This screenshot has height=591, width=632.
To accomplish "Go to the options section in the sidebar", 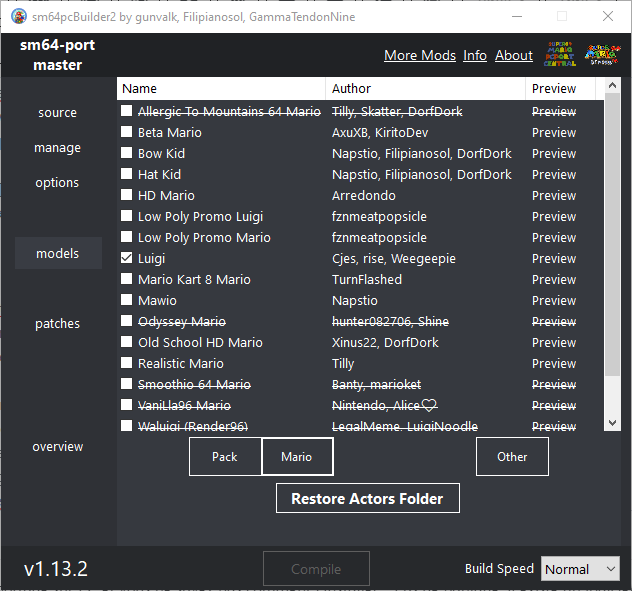I will 57,183.
